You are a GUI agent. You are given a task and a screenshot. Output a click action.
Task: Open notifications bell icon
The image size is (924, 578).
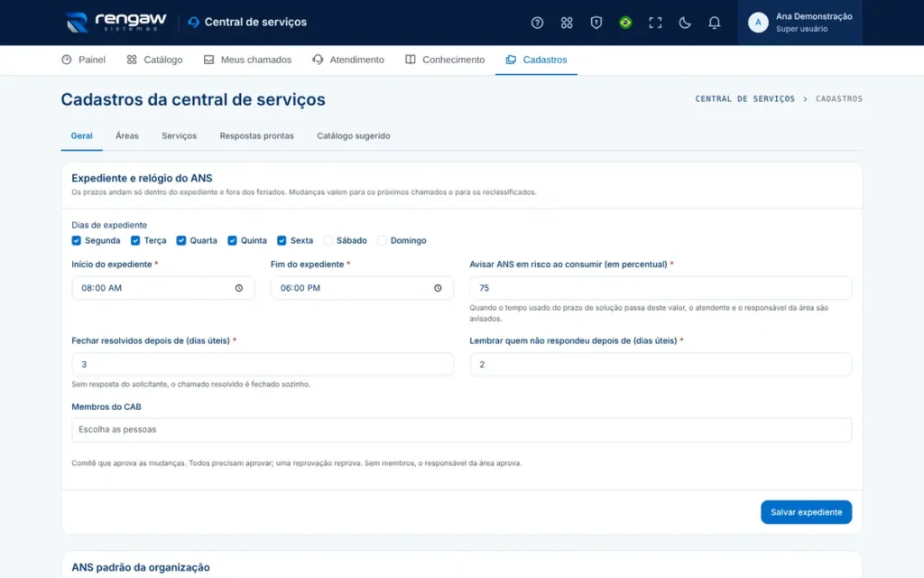click(714, 23)
